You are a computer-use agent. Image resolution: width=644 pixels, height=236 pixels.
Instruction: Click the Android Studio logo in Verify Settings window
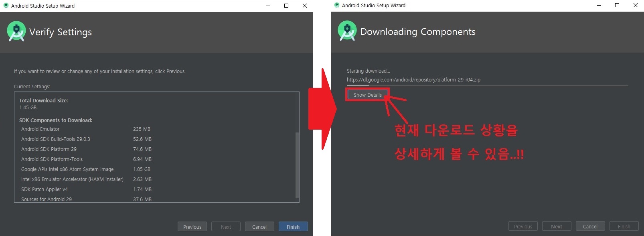(16, 31)
